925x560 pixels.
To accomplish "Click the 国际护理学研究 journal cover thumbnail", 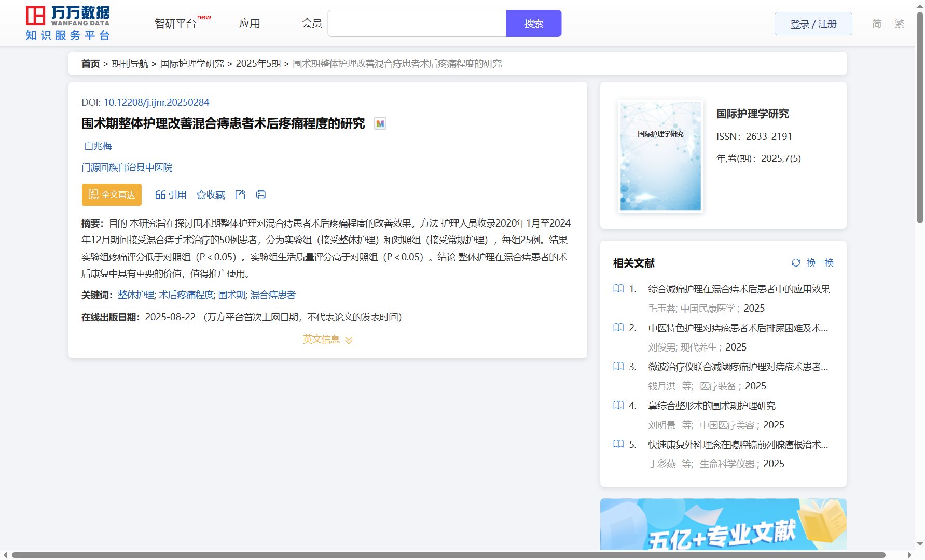I will coord(660,156).
